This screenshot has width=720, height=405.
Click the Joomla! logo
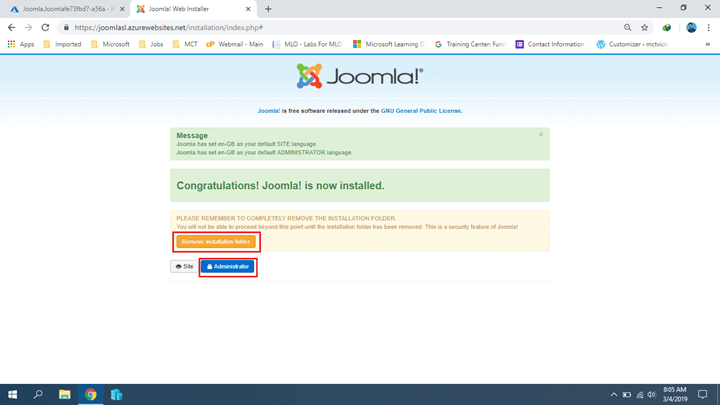point(360,76)
